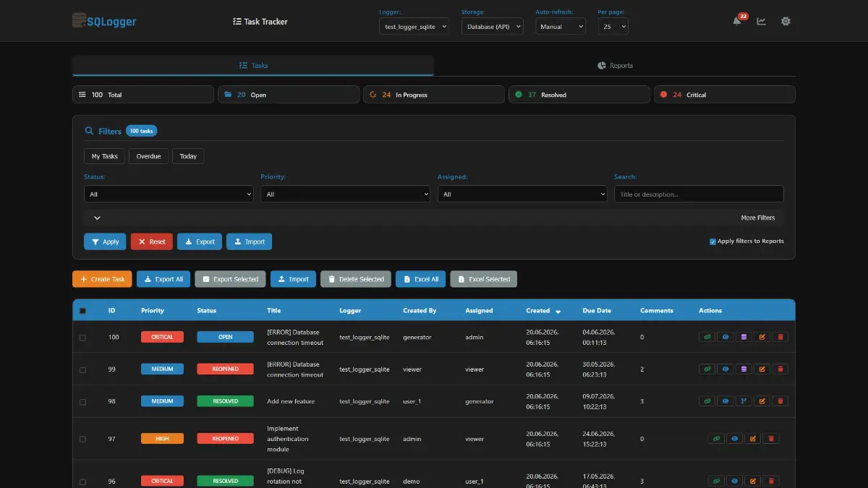Select the checkbox for task 97

point(82,439)
